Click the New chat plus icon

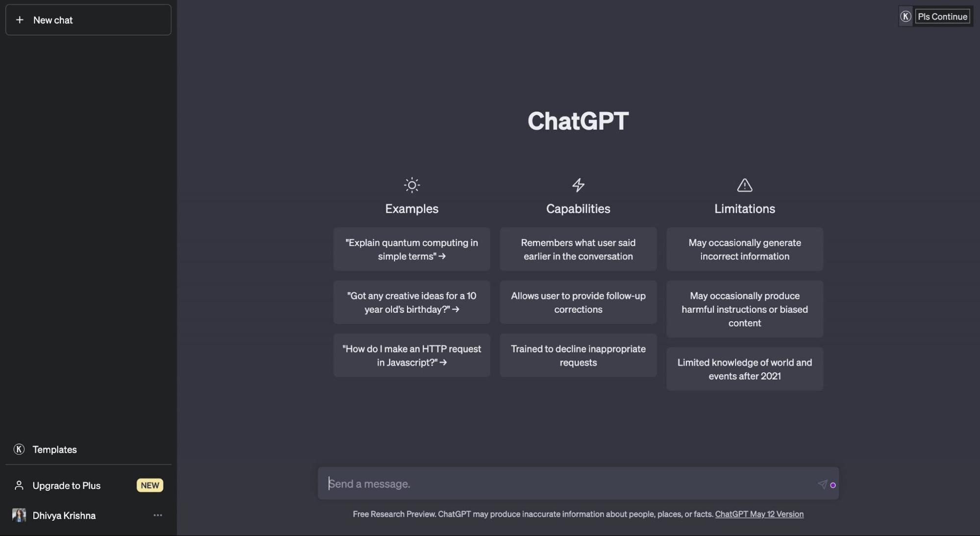[19, 19]
